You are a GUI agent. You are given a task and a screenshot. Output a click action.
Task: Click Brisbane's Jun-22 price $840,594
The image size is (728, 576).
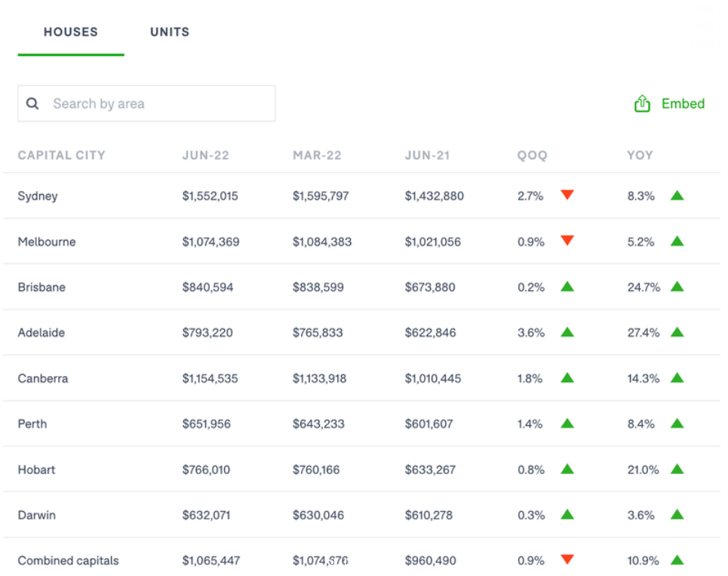pos(207,287)
